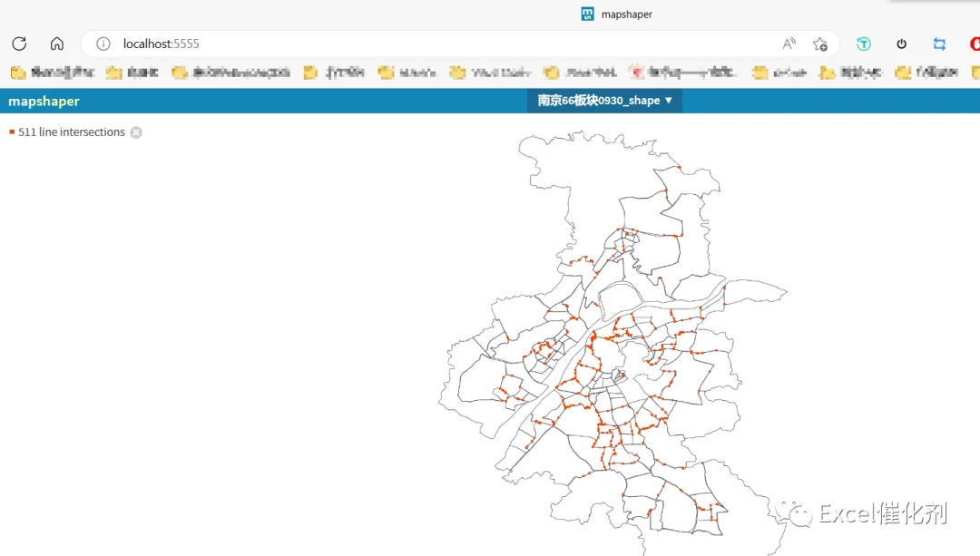Click the power button extension icon

pyautogui.click(x=901, y=44)
